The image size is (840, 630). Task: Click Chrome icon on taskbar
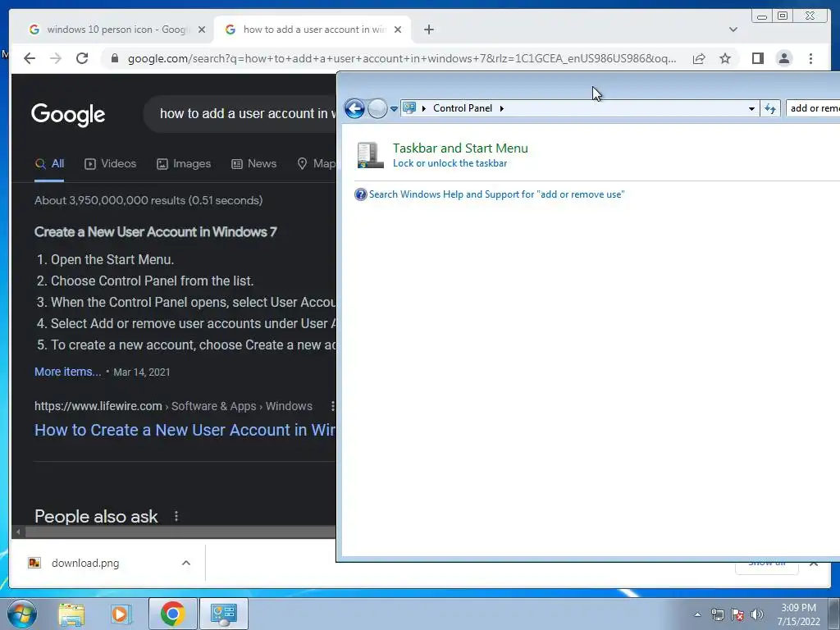172,614
